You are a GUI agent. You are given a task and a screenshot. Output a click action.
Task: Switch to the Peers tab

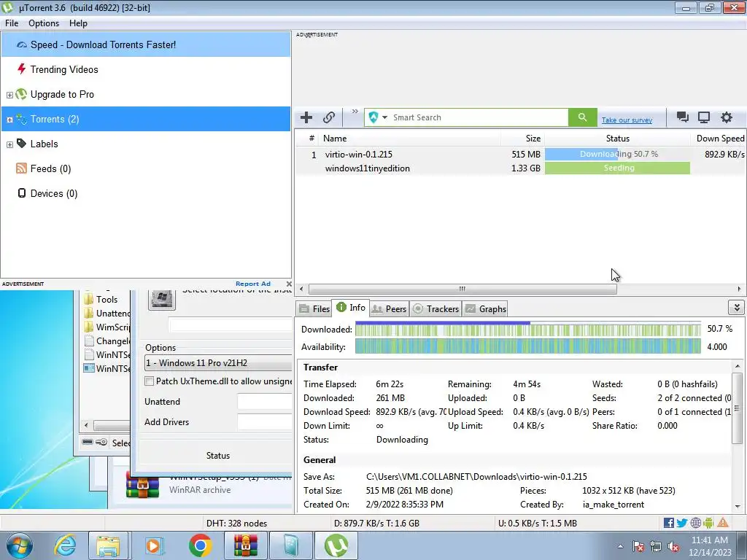click(x=389, y=309)
